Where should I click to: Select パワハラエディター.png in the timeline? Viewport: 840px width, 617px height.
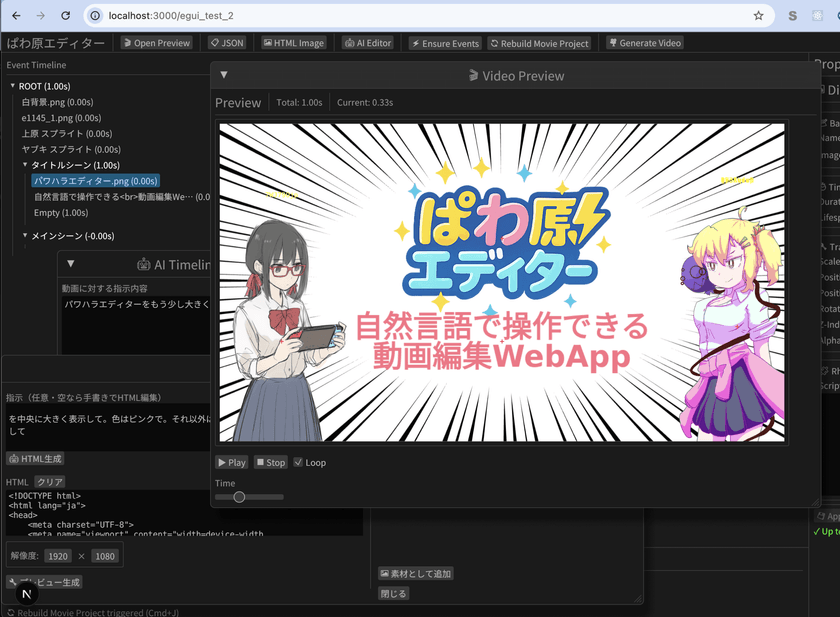coord(95,181)
